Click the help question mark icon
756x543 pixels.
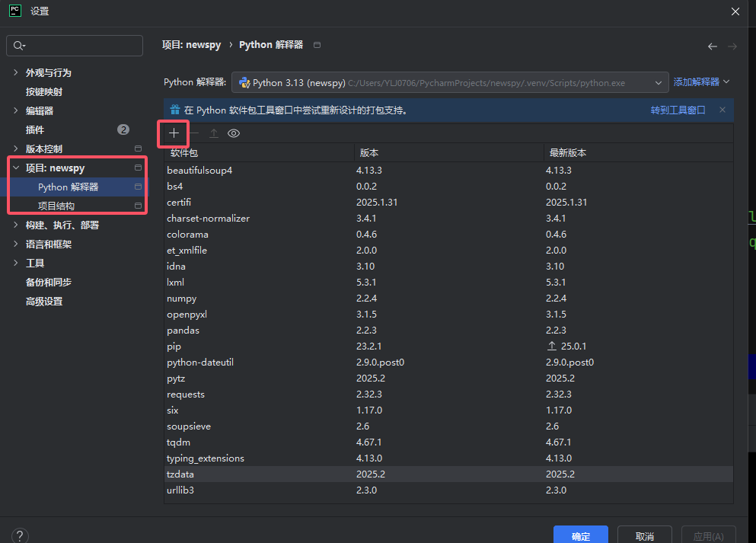click(20, 536)
